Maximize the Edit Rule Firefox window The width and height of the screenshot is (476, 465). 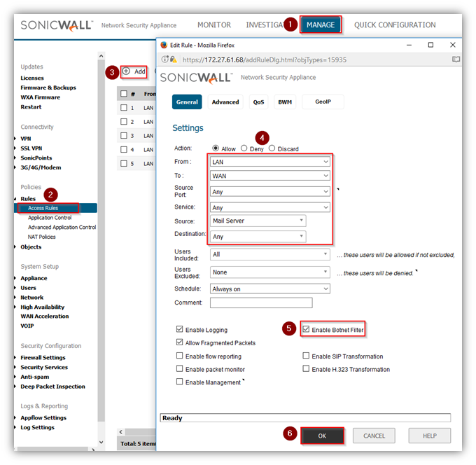point(430,45)
